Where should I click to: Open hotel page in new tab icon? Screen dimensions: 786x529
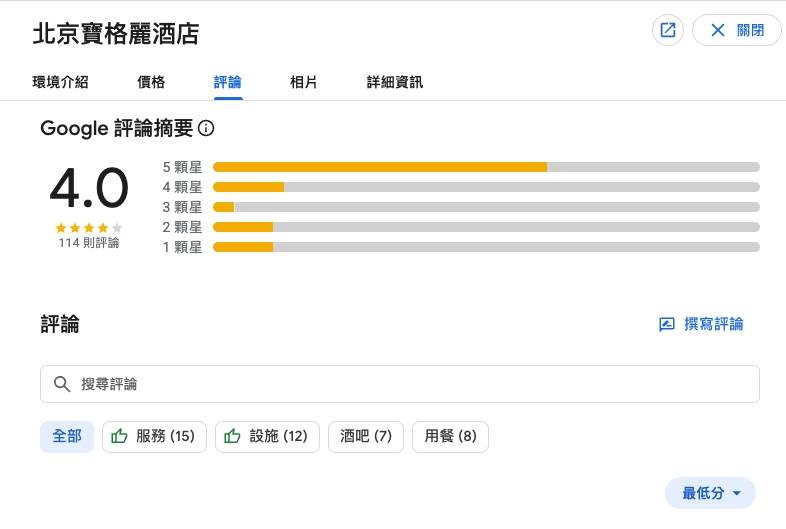point(667,30)
